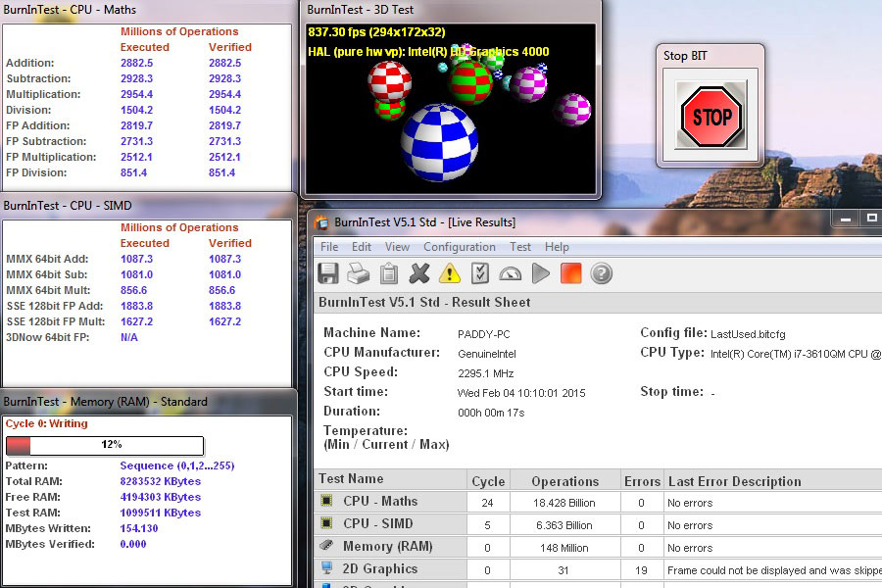Click the Division executed value 1504.2
Viewport: 882px width, 588px height.
(136, 111)
